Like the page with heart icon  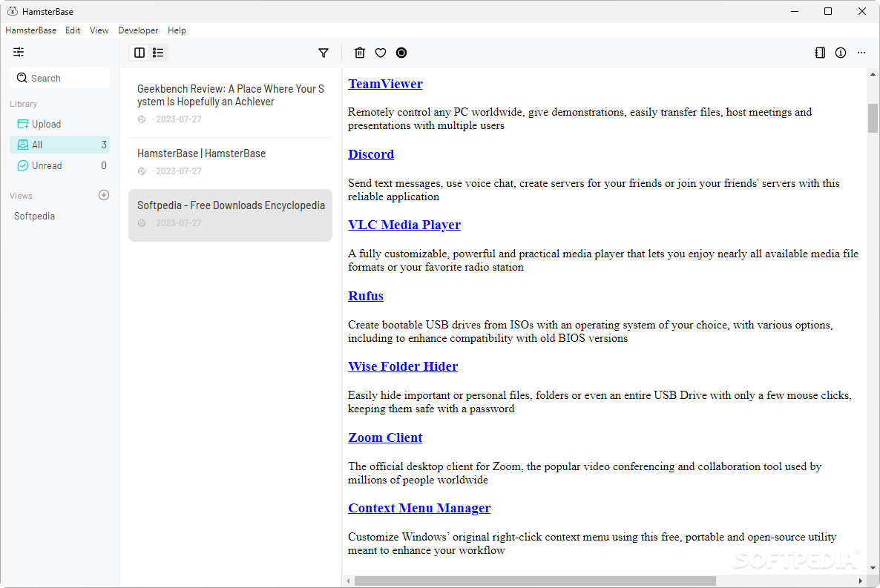click(x=381, y=53)
